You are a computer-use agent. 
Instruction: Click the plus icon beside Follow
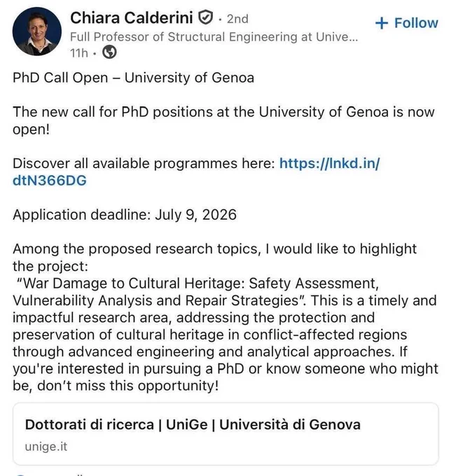click(382, 23)
